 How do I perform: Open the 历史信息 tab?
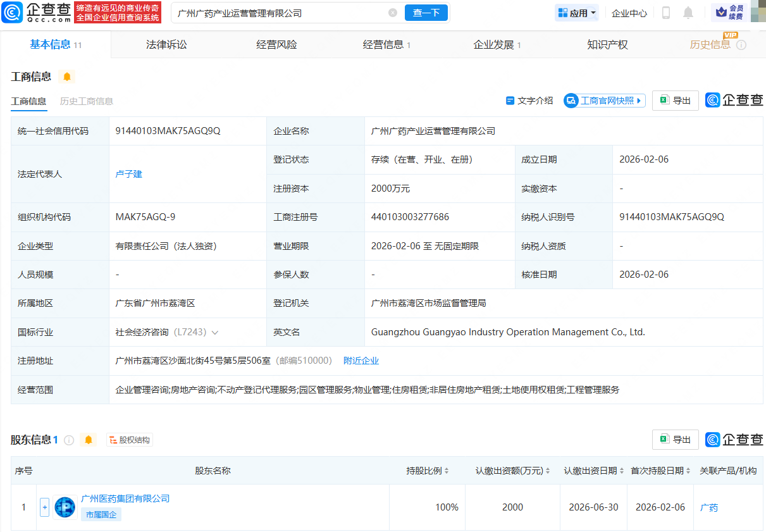click(710, 44)
